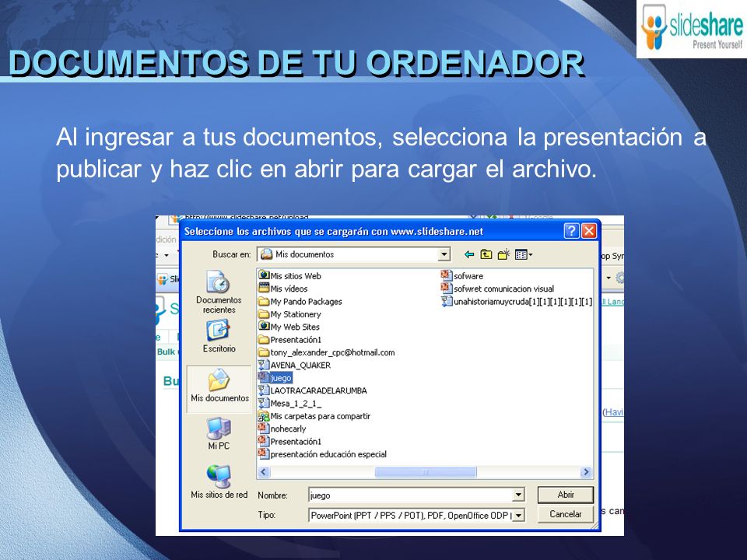Expand the Buscar en location dropdown
This screenshot has height=560, width=747.
[444, 254]
